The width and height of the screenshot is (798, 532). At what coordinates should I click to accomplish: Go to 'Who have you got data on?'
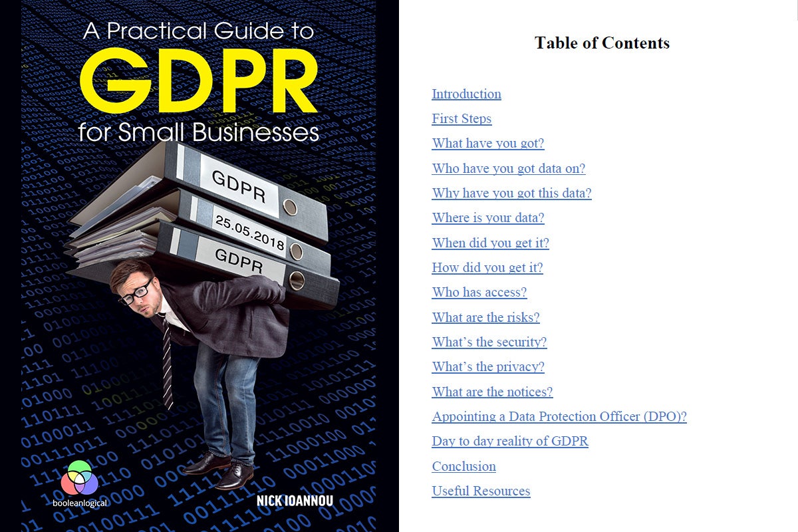pos(509,168)
